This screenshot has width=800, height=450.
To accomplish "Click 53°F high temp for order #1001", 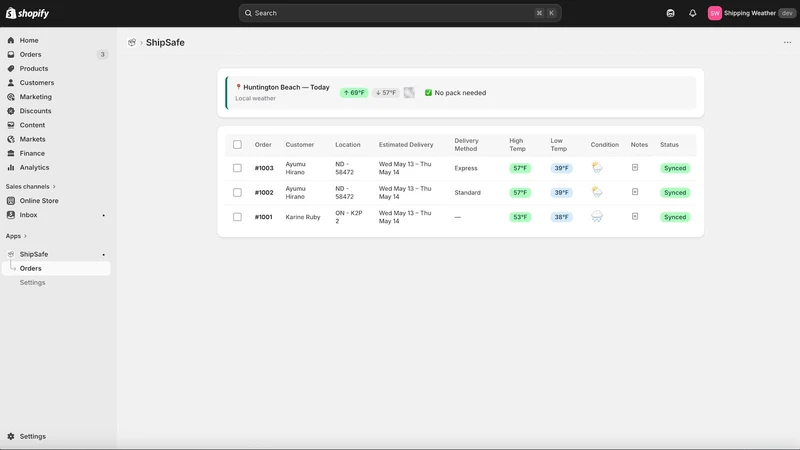I will [x=520, y=217].
